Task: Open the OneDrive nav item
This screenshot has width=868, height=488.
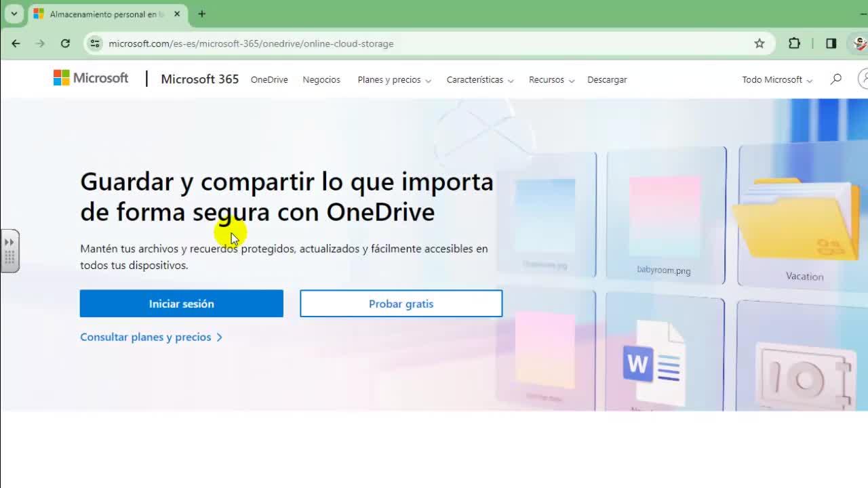Action: 269,80
